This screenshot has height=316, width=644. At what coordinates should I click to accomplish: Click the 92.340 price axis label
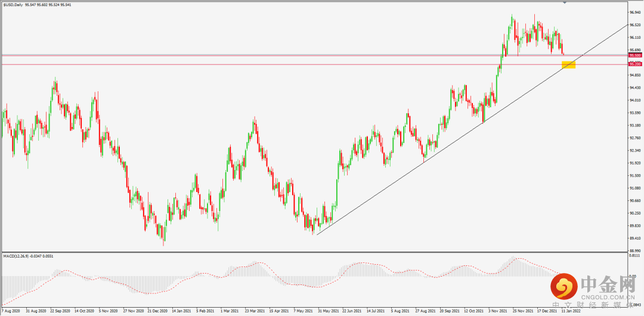point(636,150)
